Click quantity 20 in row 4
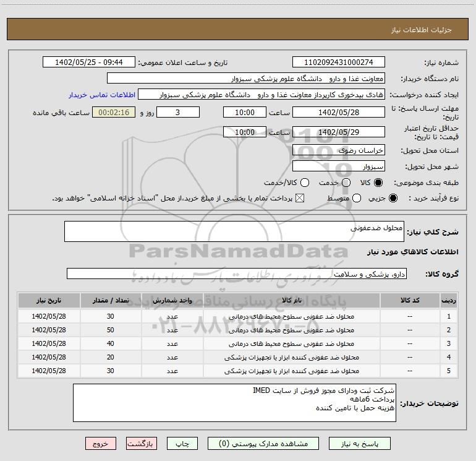Image resolution: width=476 pixels, height=461 pixels. [111, 358]
